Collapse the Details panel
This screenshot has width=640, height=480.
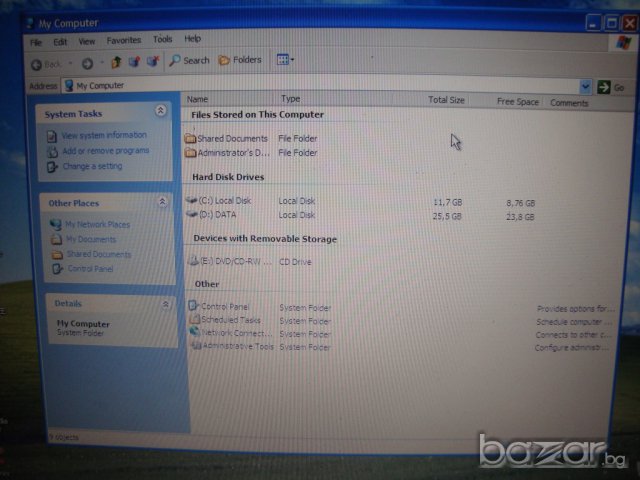coord(165,303)
